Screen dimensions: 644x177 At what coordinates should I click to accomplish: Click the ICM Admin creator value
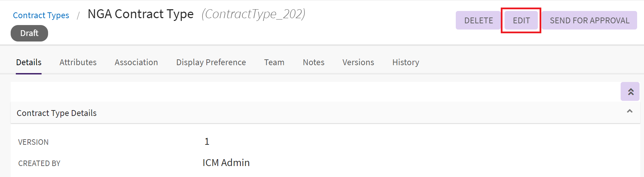coord(226,163)
